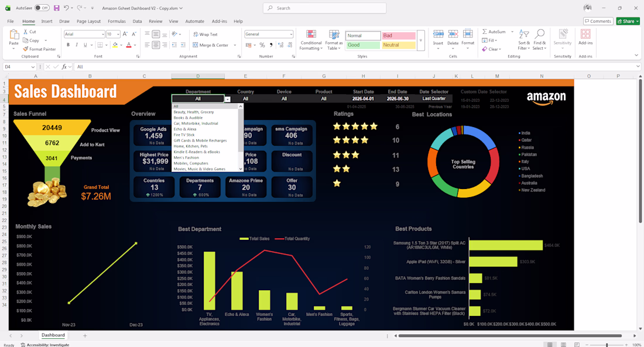Open the Name Box dropdown
The image size is (644, 347).
(x=33, y=67)
